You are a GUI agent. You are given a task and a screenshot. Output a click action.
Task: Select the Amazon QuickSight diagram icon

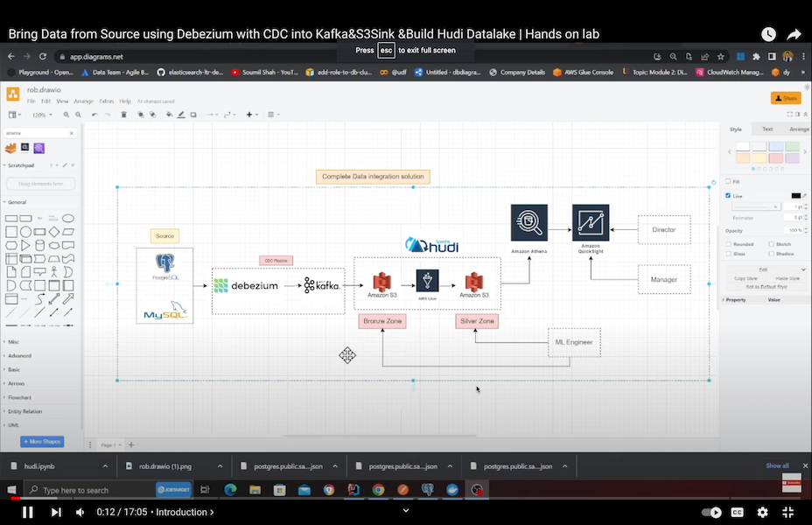[591, 222]
